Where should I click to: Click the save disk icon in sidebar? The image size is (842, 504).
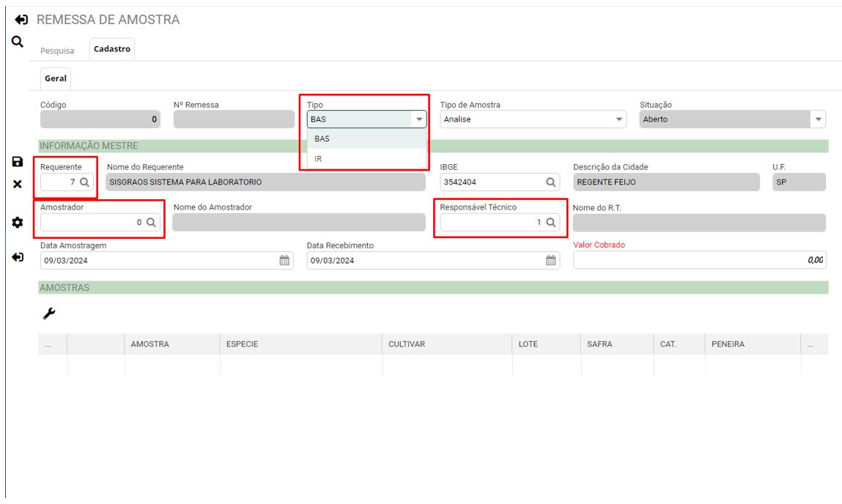(18, 162)
